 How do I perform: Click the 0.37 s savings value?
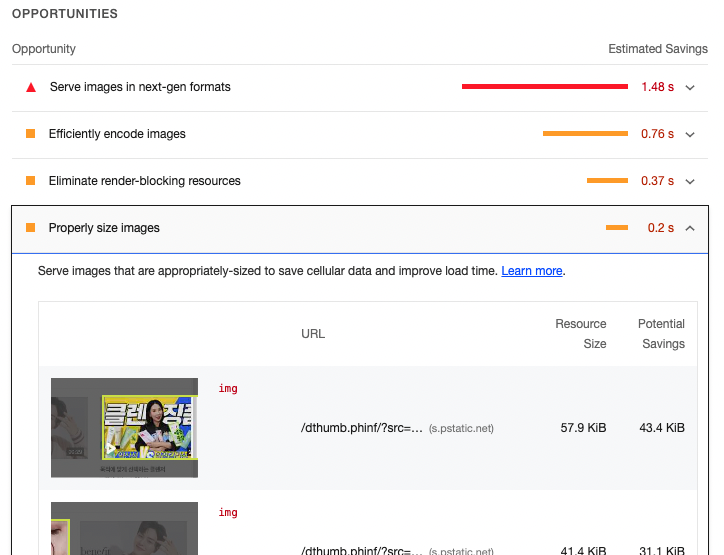pyautogui.click(x=658, y=181)
